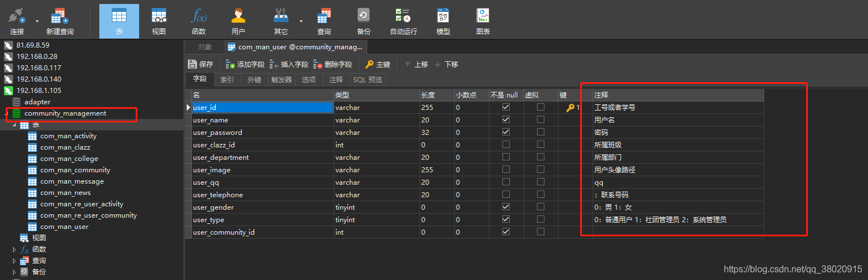868x280 pixels.
Task: Open the 自动运行 automation icon
Action: click(x=404, y=22)
